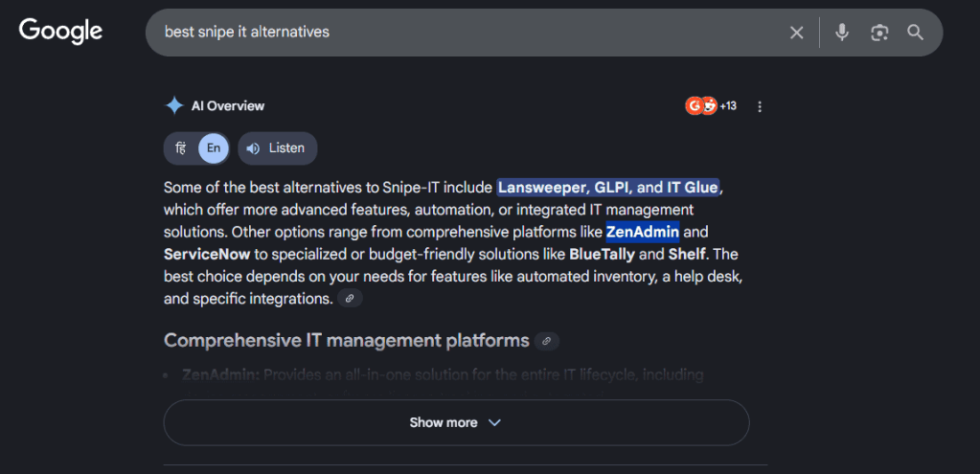Click the bold ServiceNow text
The height and width of the screenshot is (474, 980).
(207, 255)
